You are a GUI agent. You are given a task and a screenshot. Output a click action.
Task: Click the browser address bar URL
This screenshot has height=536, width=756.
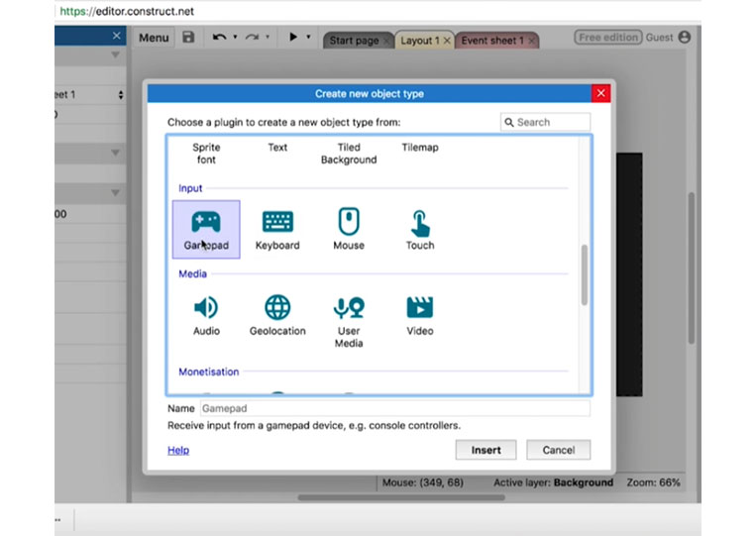(127, 11)
